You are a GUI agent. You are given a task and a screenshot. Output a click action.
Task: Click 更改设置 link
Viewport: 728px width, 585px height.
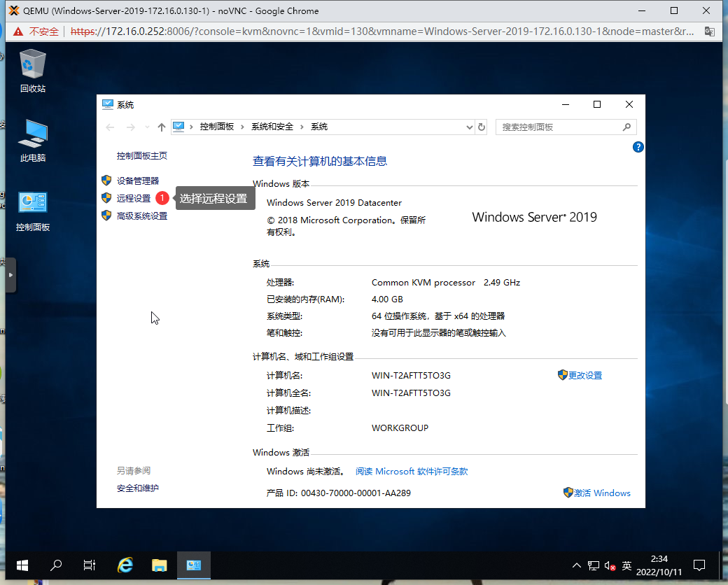pyautogui.click(x=585, y=375)
